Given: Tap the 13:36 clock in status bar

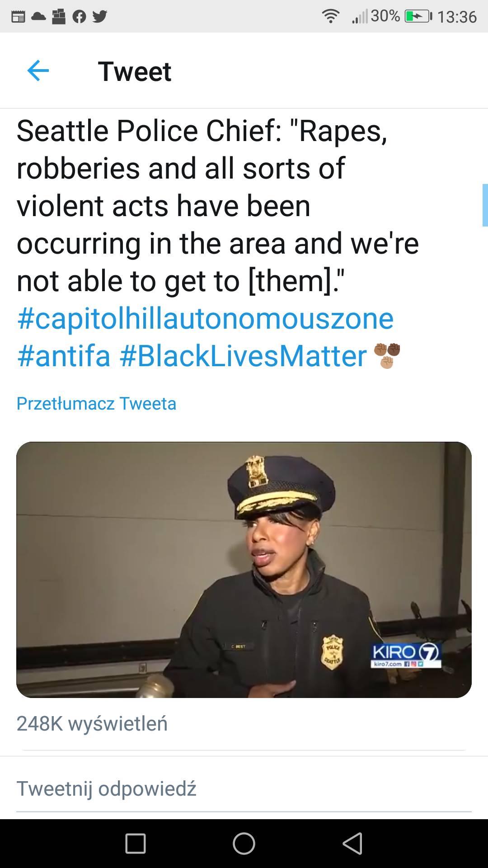Looking at the screenshot, I should [457, 17].
